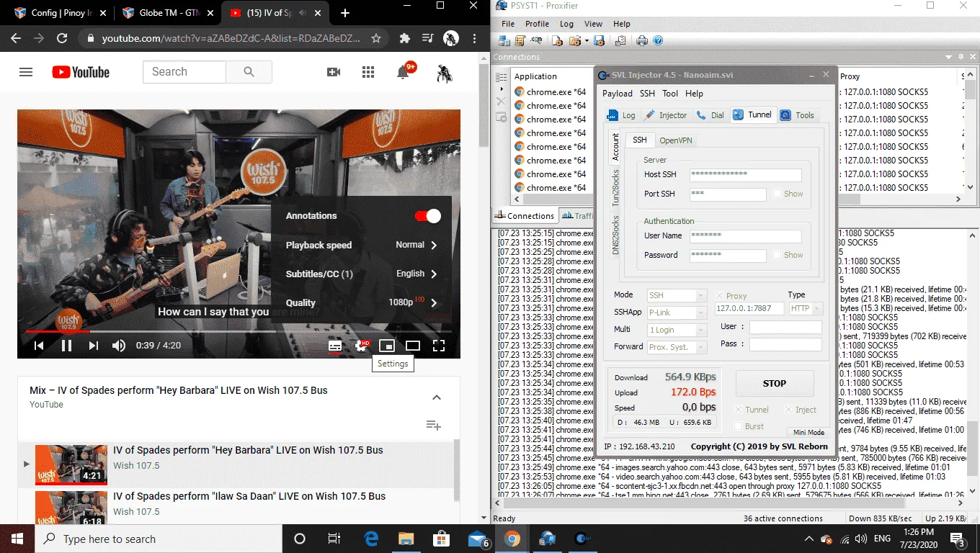Viewport: 980px width, 553px height.
Task: Click Windows Start button
Action: click(x=17, y=539)
